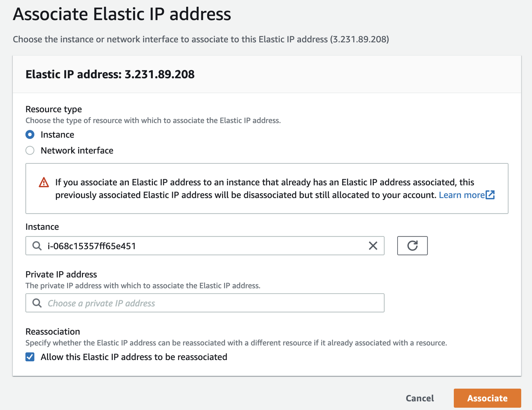The image size is (532, 410).
Task: Click the "Elastic IP address: 3.231.89.208" header
Action: pos(110,74)
